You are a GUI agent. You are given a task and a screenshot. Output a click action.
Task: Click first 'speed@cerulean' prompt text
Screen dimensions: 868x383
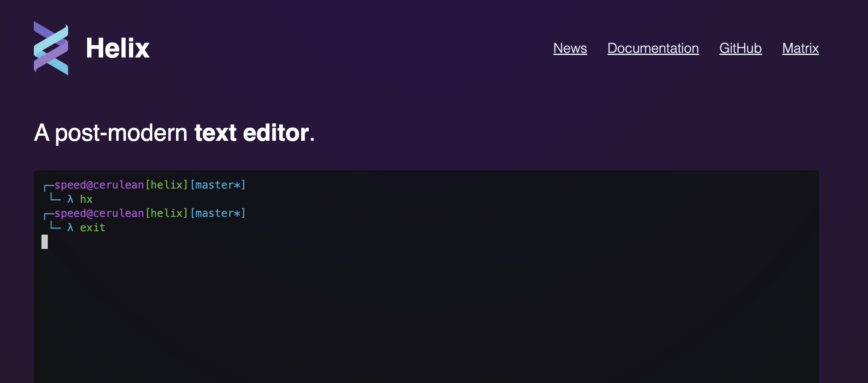[99, 185]
